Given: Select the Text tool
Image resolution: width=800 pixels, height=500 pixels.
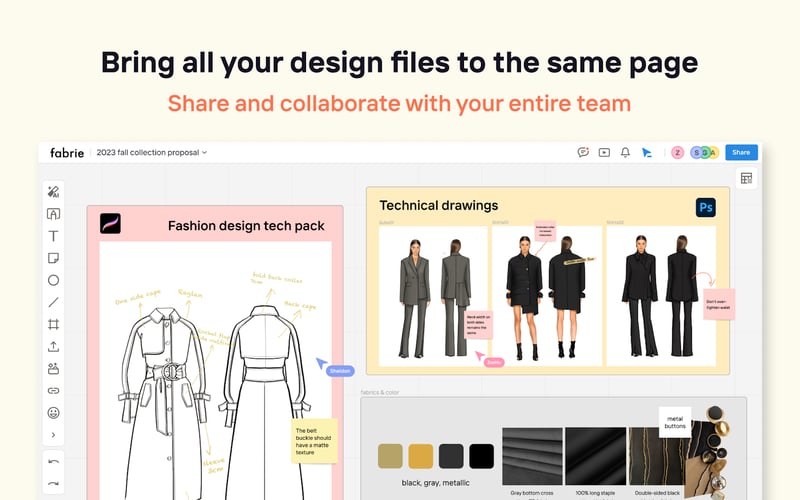Looking at the screenshot, I should click(53, 236).
